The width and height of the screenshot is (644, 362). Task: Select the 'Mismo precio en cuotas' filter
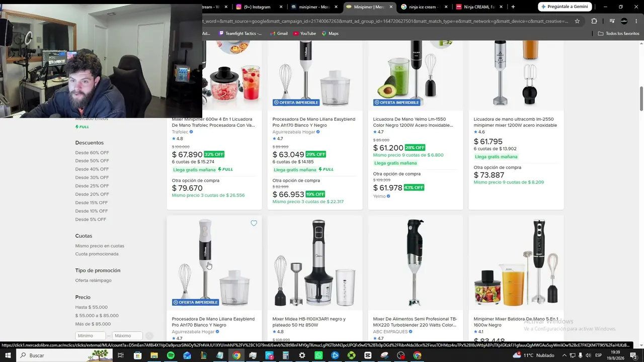click(100, 246)
